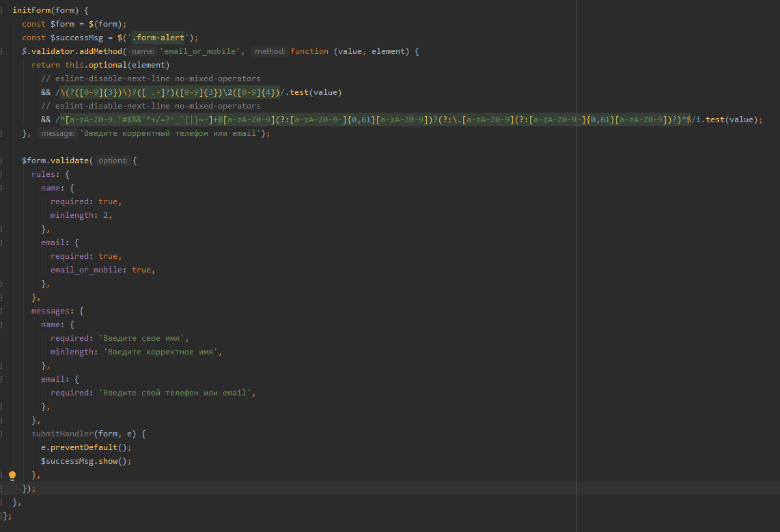The height and width of the screenshot is (532, 780).
Task: Click the phone number regex pattern
Action: click(171, 92)
